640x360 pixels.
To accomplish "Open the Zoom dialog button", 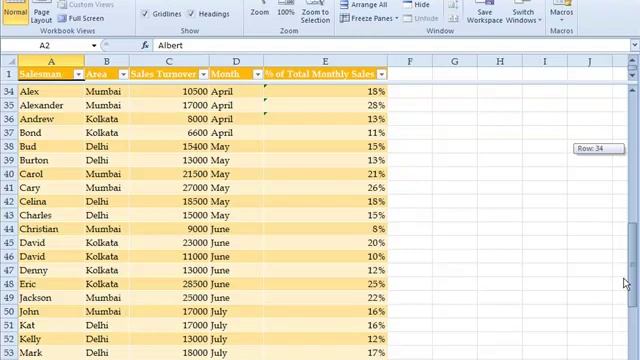I will coord(260,10).
